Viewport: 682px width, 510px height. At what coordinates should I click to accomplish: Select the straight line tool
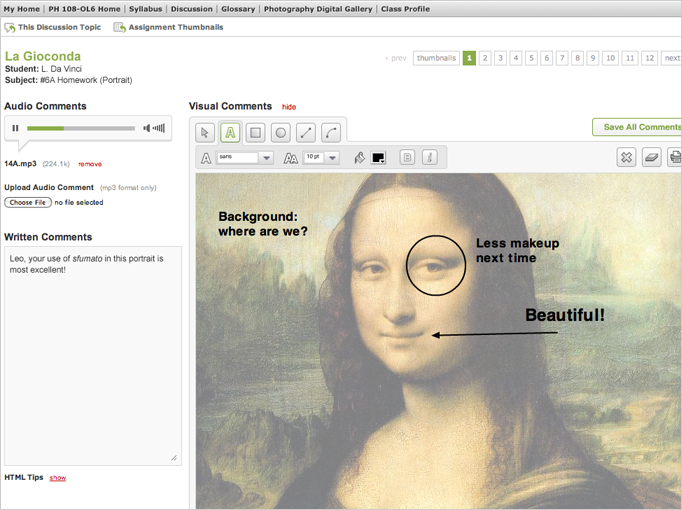[306, 132]
